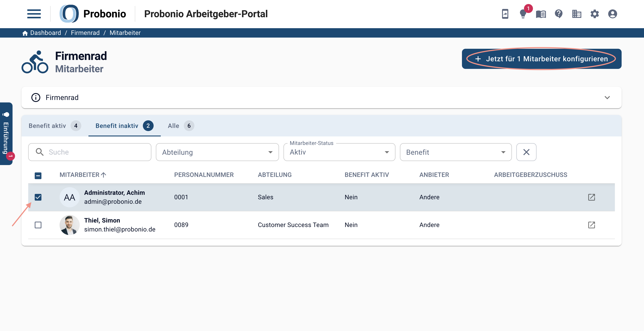
Task: Select the Benefit inaktiv tab
Action: (x=125, y=126)
